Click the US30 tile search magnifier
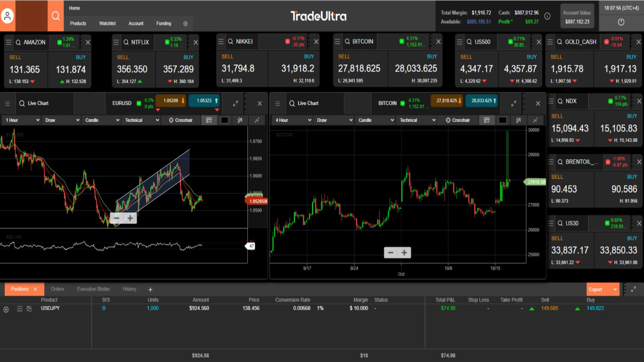 point(560,223)
